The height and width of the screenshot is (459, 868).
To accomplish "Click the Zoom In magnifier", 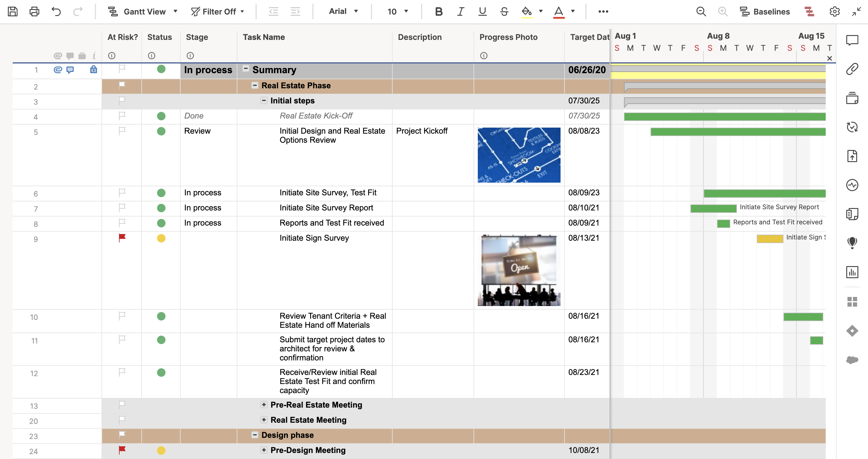I will click(723, 11).
